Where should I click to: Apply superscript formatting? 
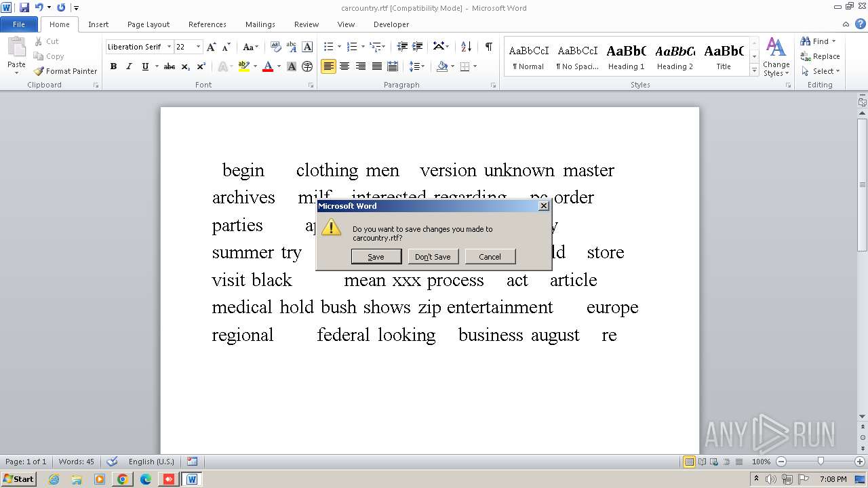(201, 66)
